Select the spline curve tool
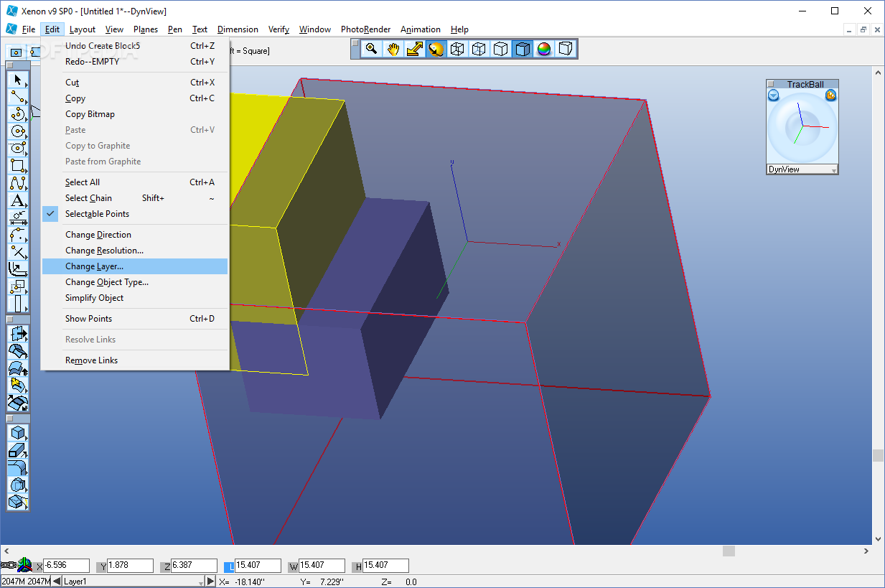The image size is (885, 588). click(17, 183)
